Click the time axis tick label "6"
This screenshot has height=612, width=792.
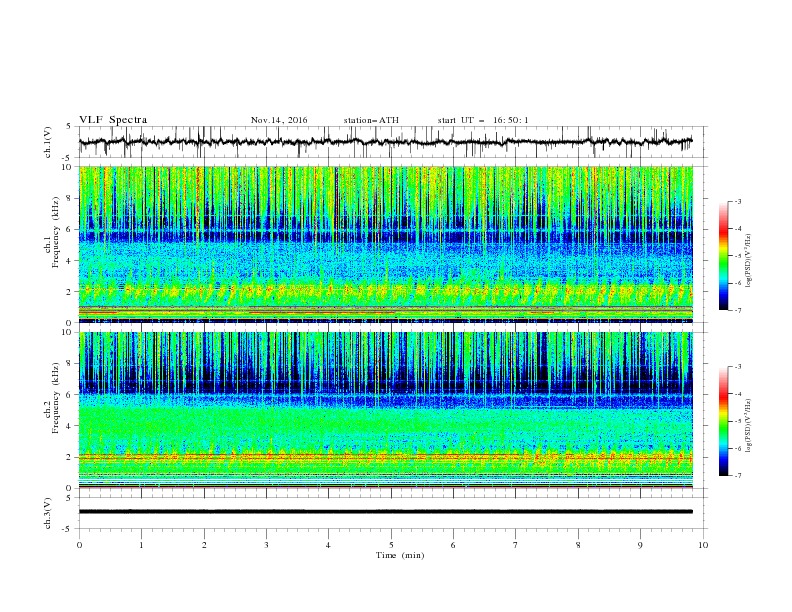pos(454,545)
